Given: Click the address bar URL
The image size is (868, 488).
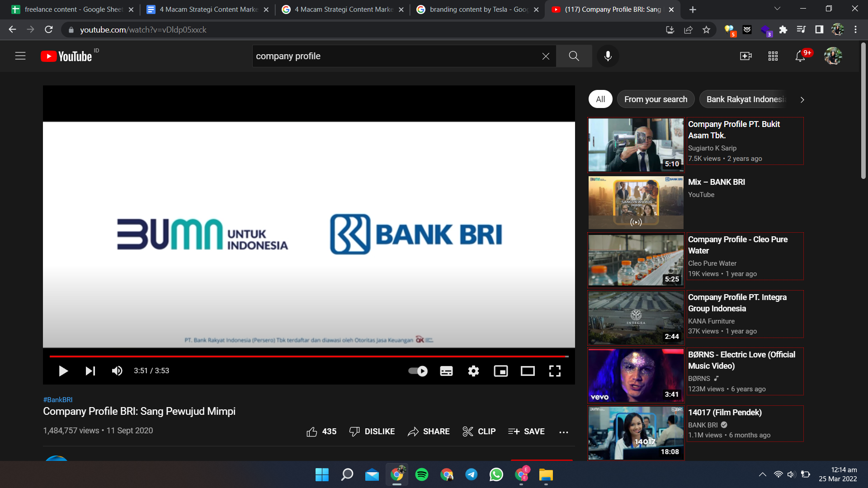Looking at the screenshot, I should [x=143, y=30].
